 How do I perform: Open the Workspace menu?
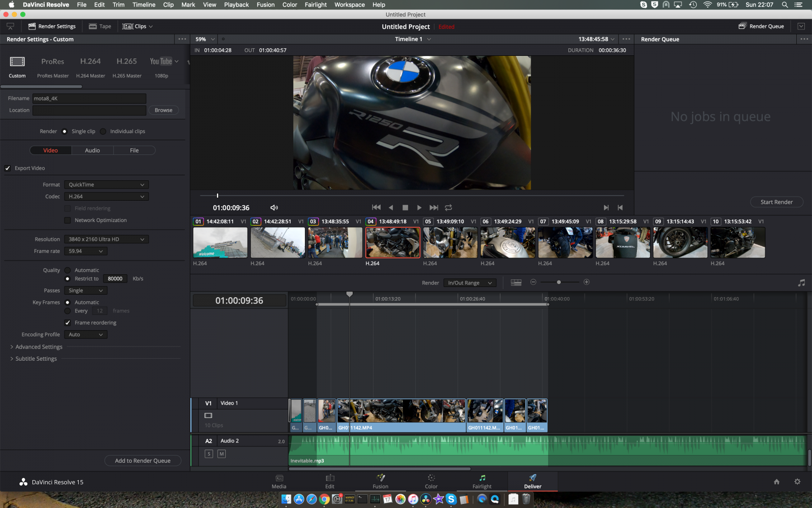[x=350, y=5]
